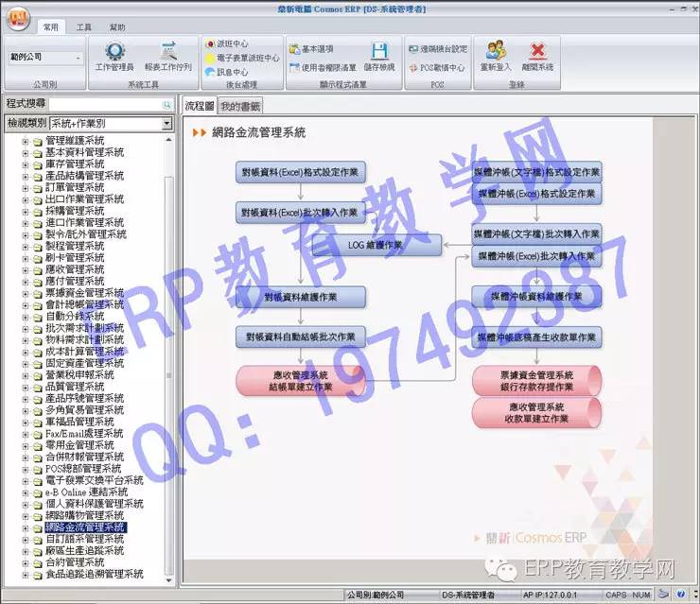Click 儲存格線 save layout icon
This screenshot has width=700, height=604.
click(x=379, y=55)
